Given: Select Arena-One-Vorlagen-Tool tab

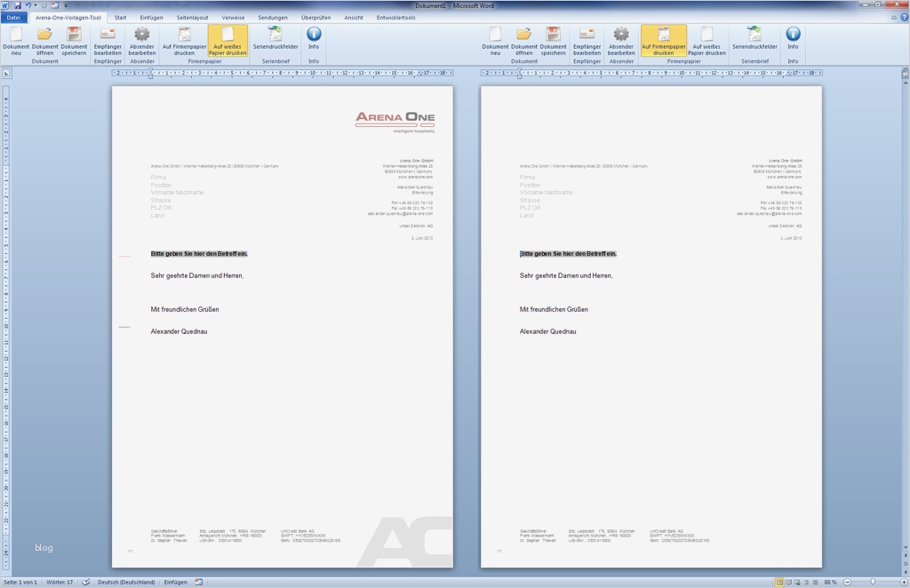Looking at the screenshot, I should click(68, 18).
